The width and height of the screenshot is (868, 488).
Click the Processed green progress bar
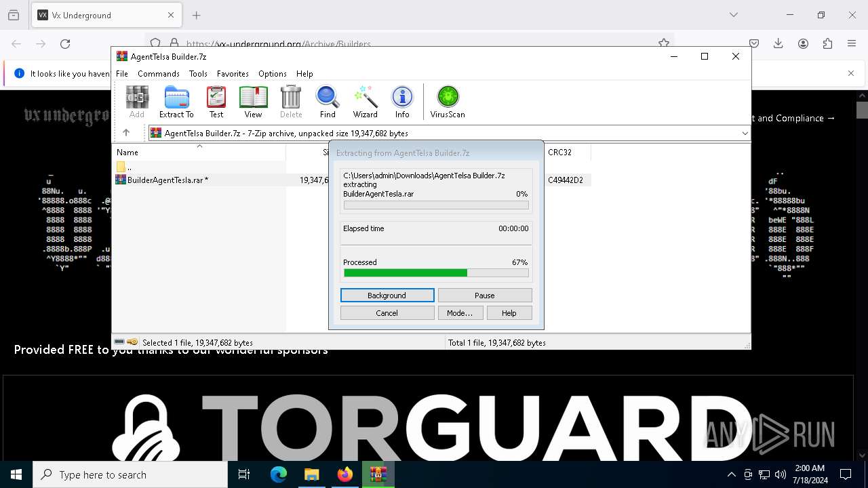[x=436, y=273]
